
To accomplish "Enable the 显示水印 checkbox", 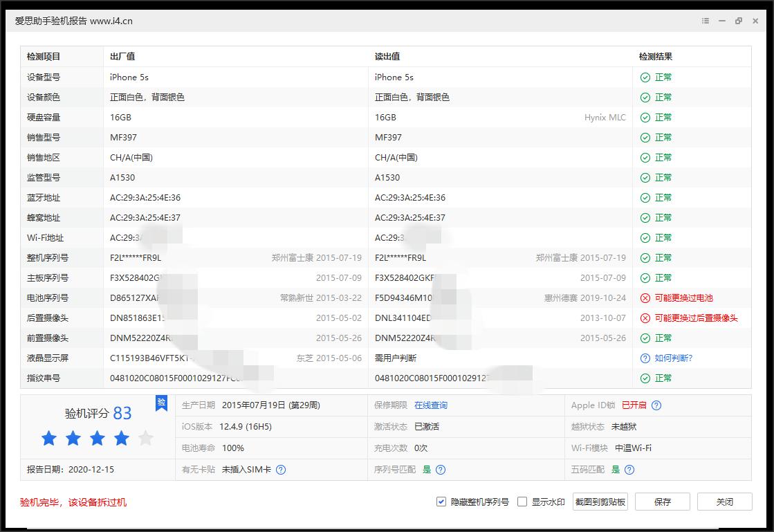I will [x=522, y=501].
